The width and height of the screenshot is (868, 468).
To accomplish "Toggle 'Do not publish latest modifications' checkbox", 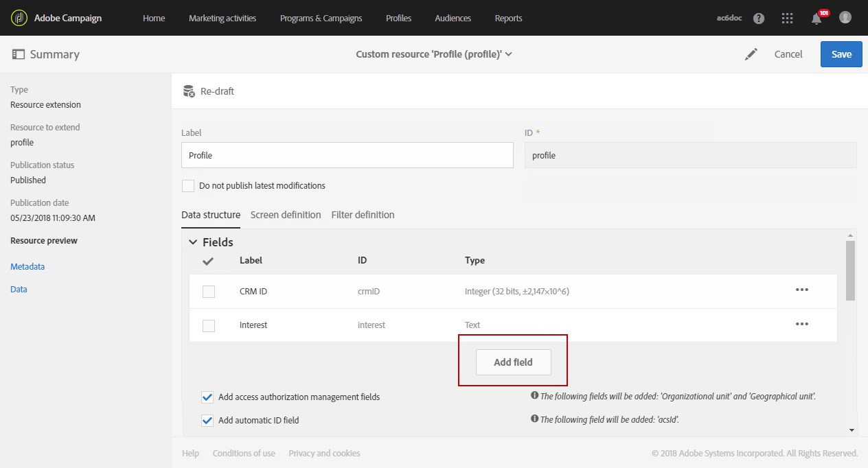I will [x=188, y=186].
